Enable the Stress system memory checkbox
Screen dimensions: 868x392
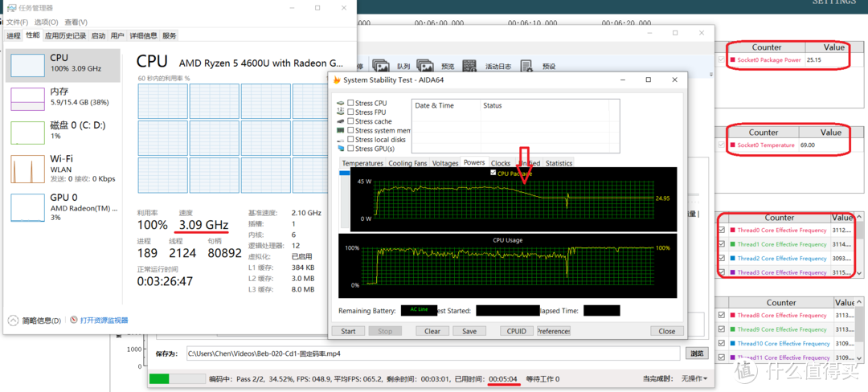[x=350, y=130]
